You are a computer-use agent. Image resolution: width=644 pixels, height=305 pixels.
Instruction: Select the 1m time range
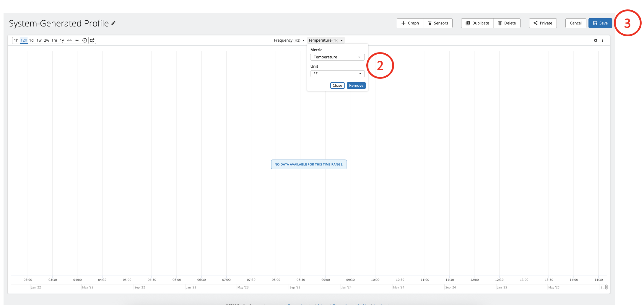[54, 40]
